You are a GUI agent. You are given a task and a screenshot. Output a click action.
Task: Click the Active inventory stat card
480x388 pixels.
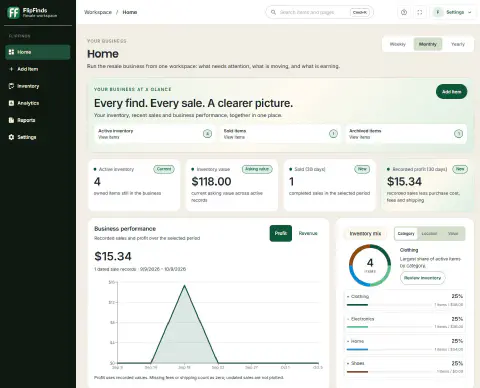(134, 185)
